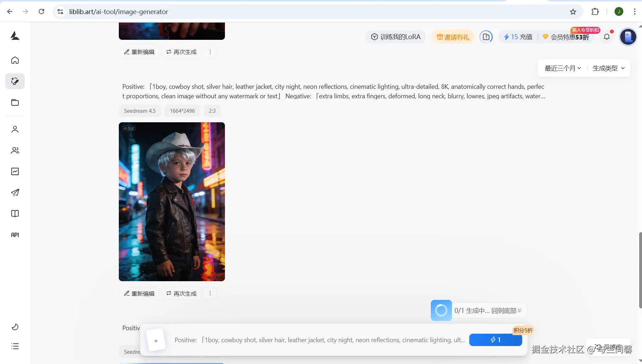Screen dimensions: 642x364
Task: Click 再次生成 under the top cropped image
Action: click(x=182, y=52)
